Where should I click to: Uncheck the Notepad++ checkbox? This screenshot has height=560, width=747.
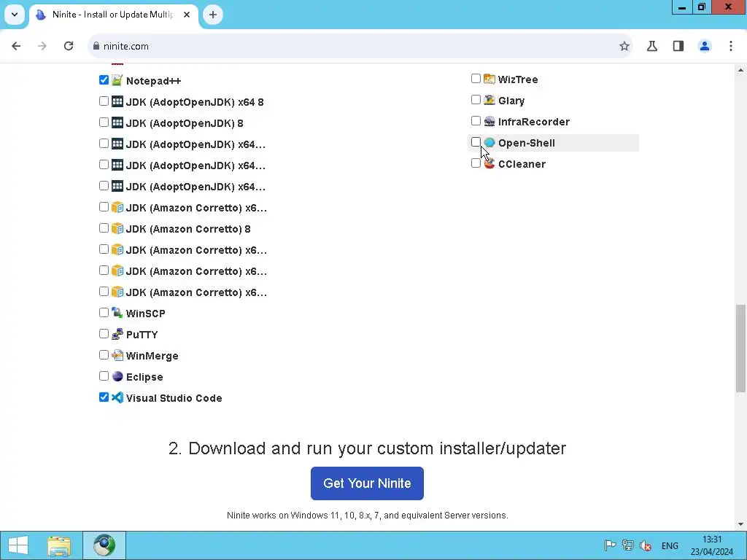104,79
